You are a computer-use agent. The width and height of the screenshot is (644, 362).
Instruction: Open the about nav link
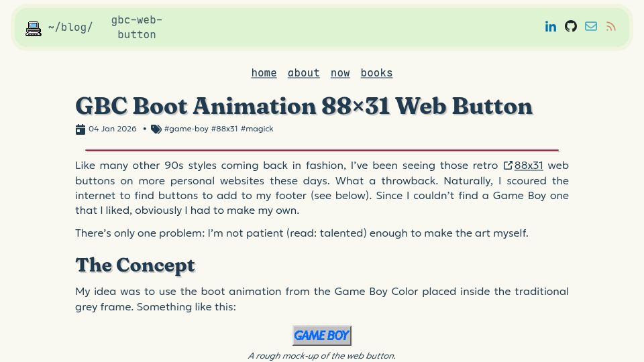(x=303, y=72)
